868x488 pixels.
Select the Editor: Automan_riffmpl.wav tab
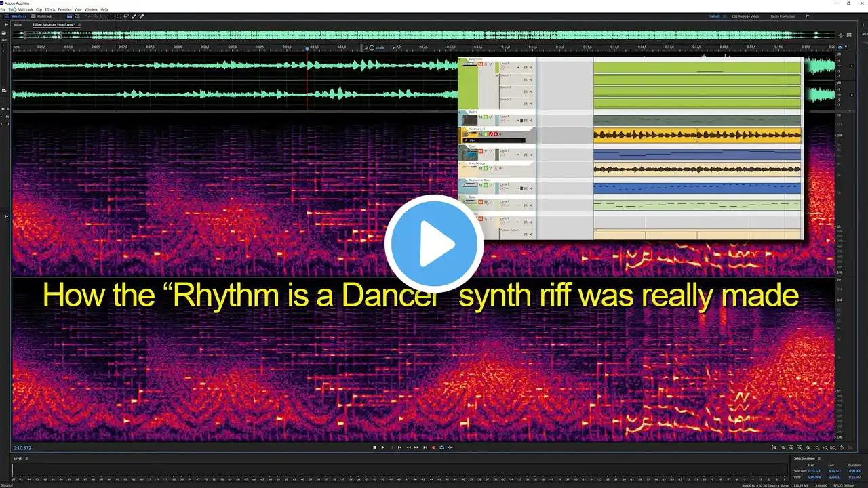(x=54, y=25)
